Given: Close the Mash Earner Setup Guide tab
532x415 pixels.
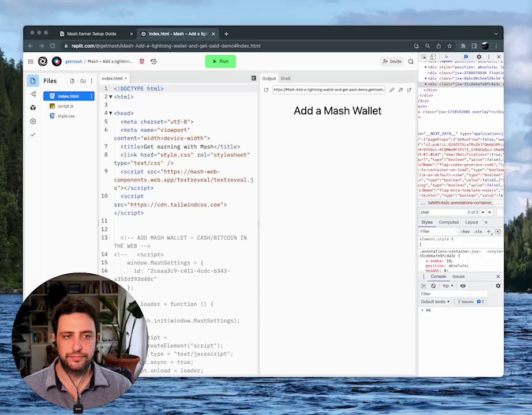Looking at the screenshot, I should coord(132,34).
